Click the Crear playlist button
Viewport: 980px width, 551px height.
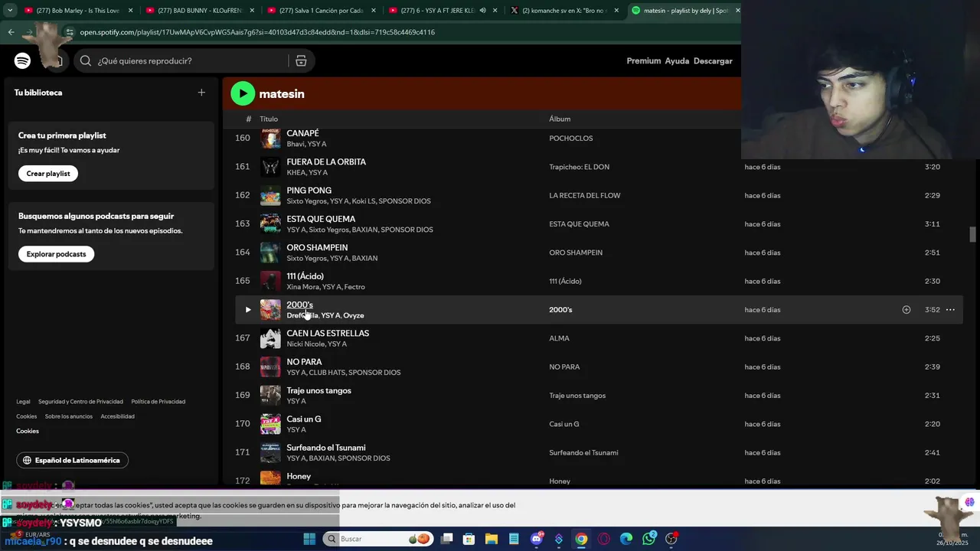(x=48, y=174)
